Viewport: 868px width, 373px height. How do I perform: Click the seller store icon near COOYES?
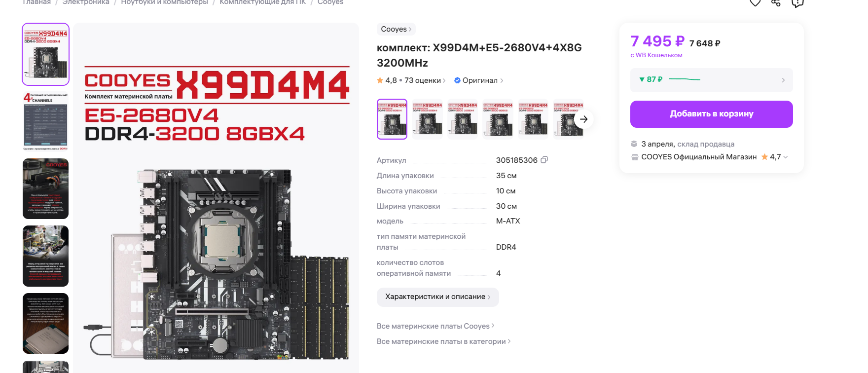(634, 157)
